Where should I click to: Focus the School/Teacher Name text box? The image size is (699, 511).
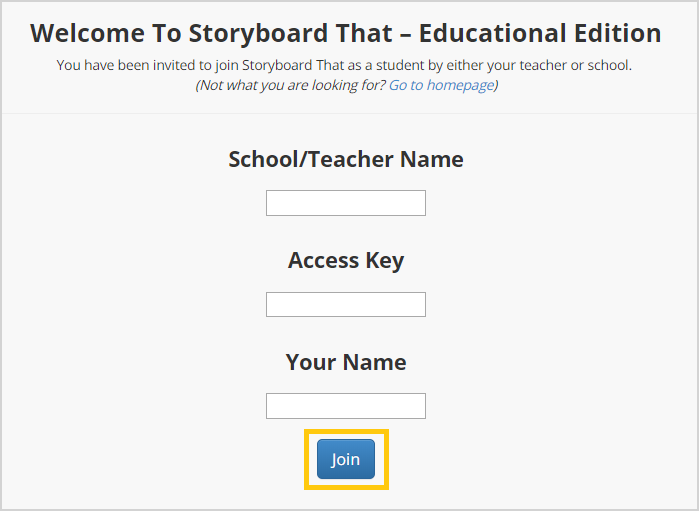(x=346, y=203)
